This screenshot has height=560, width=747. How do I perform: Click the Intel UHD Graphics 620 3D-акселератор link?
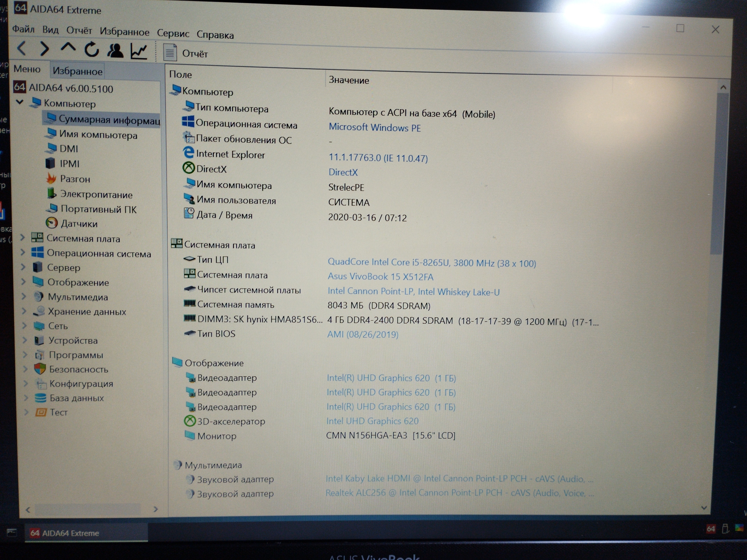tap(372, 421)
